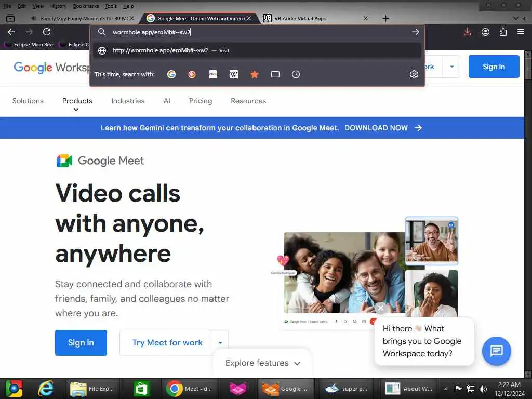Click the go arrow in address bar
The image size is (532, 399).
point(415,32)
